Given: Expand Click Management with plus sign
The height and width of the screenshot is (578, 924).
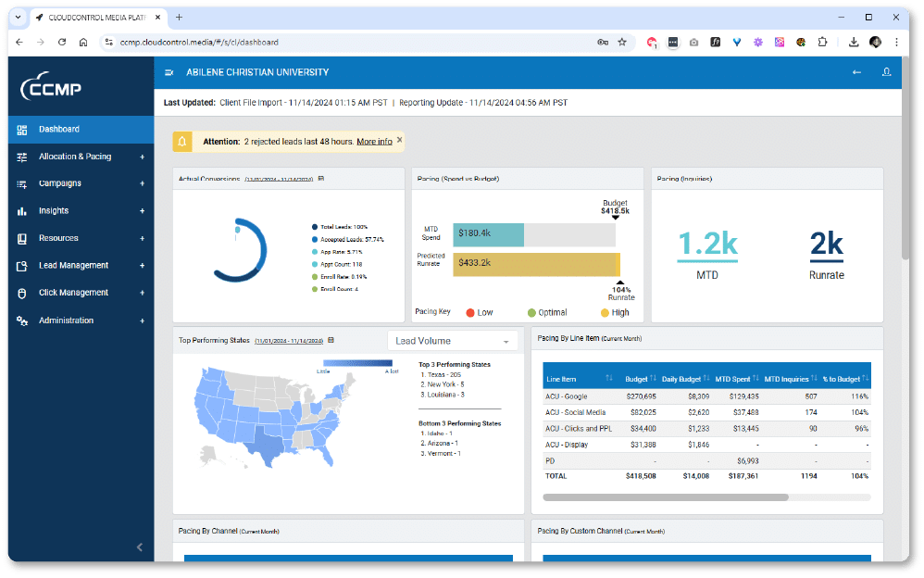Looking at the screenshot, I should pos(142,293).
